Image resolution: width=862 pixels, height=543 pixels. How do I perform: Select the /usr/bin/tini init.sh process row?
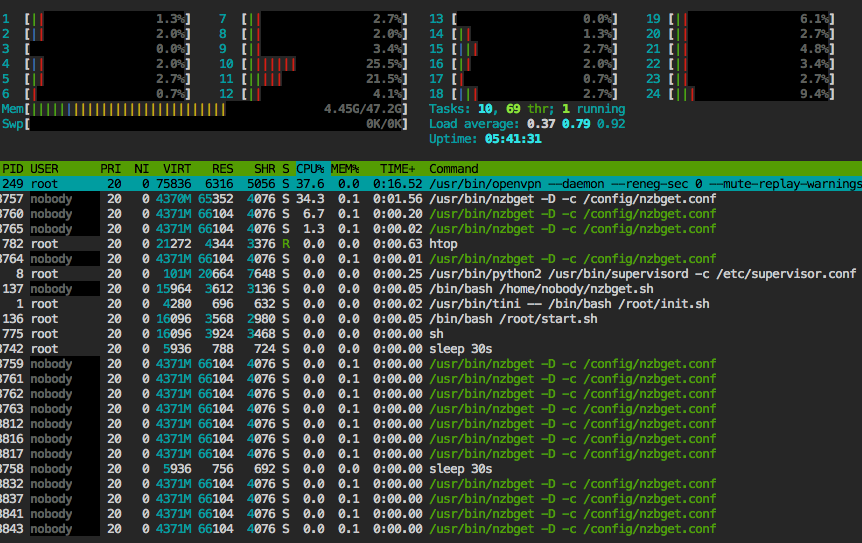[x=431, y=304]
